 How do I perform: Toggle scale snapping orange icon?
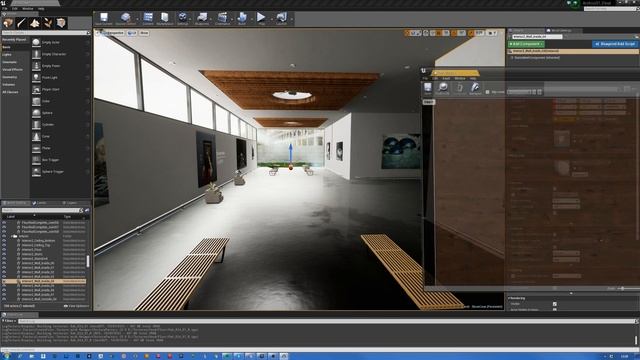[471, 33]
